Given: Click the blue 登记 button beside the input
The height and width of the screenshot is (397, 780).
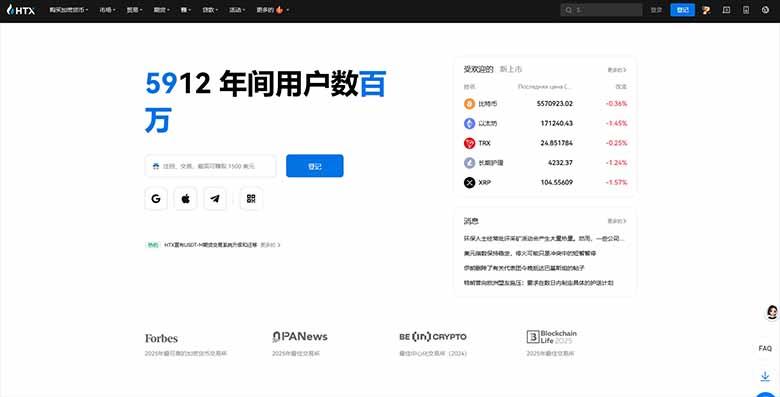Looking at the screenshot, I should click(x=314, y=166).
